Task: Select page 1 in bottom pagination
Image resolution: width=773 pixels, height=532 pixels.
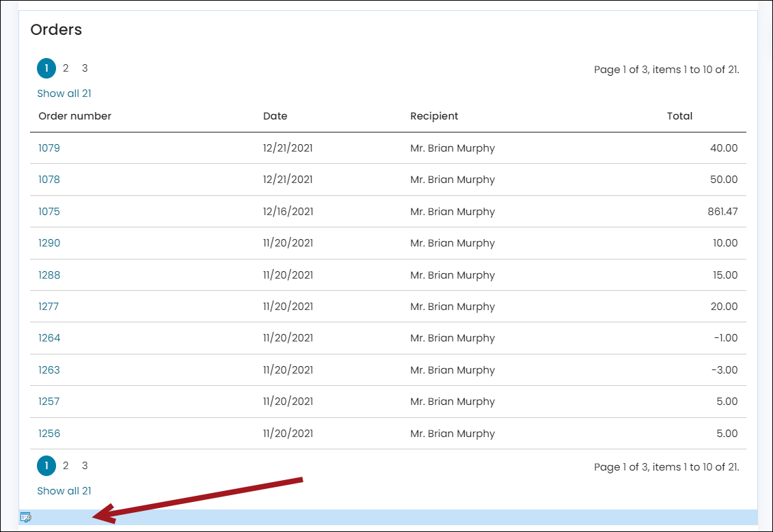Action: (46, 466)
